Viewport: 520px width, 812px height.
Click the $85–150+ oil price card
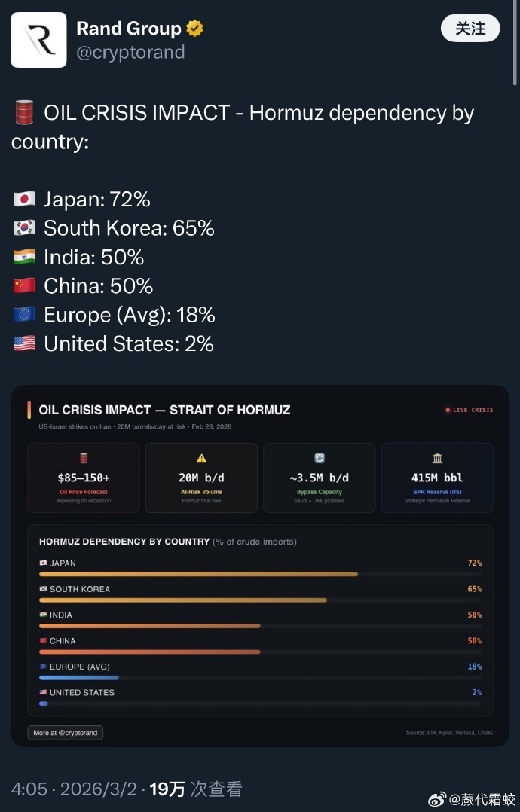click(x=84, y=478)
